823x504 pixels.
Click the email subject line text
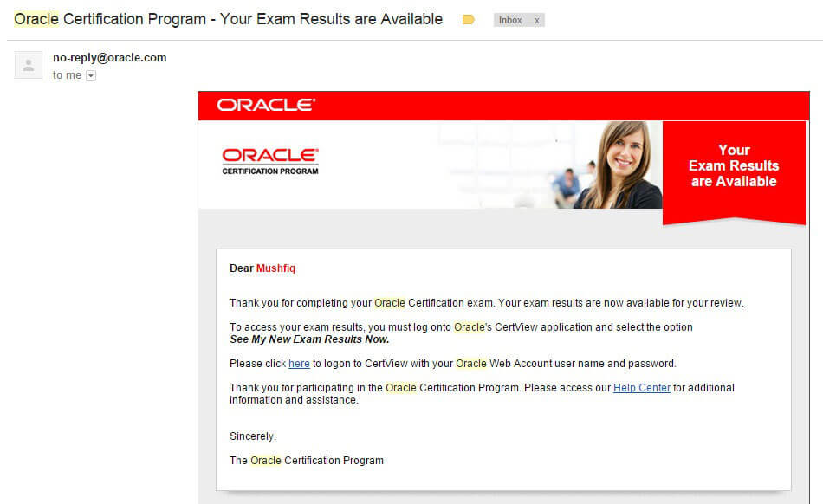tap(229, 19)
